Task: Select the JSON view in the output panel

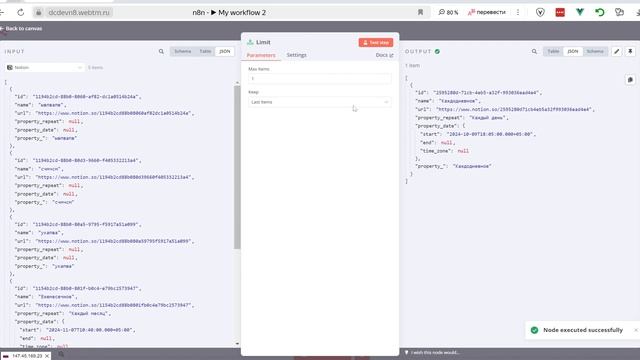Action: (573, 51)
